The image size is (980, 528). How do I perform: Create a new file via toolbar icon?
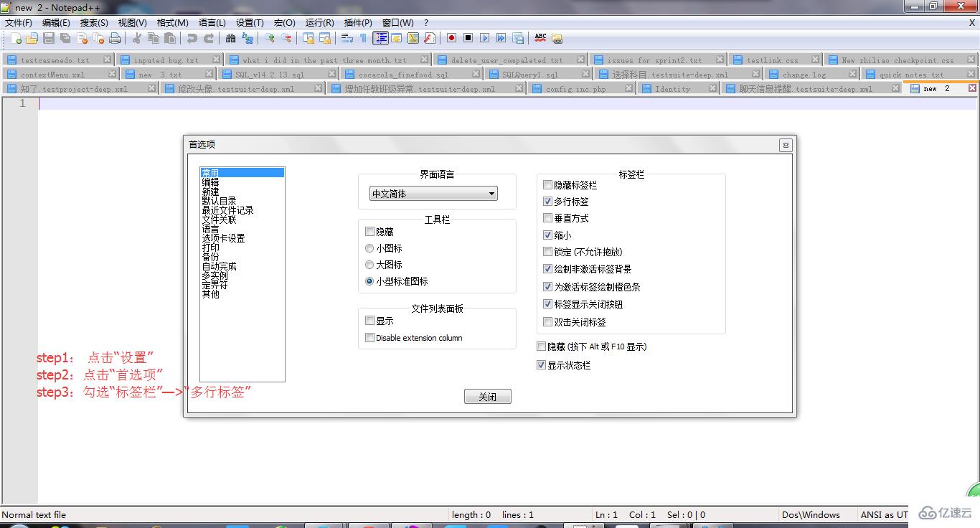pyautogui.click(x=16, y=38)
